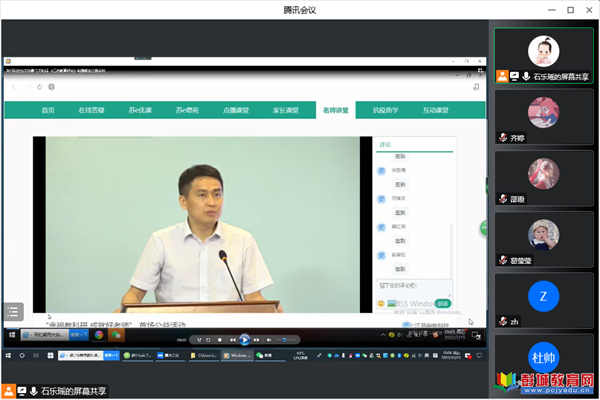This screenshot has height=400, width=600.
Task: Click screen share icon on 石乐瑶 tile
Action: [514, 77]
